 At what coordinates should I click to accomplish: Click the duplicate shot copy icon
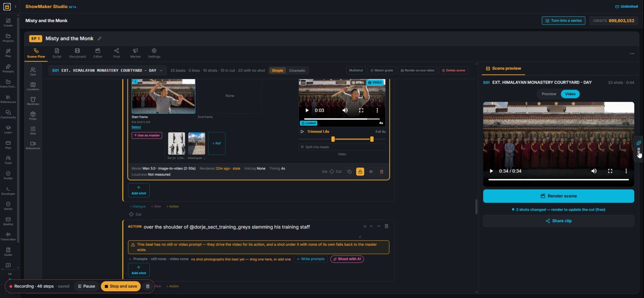point(350,172)
